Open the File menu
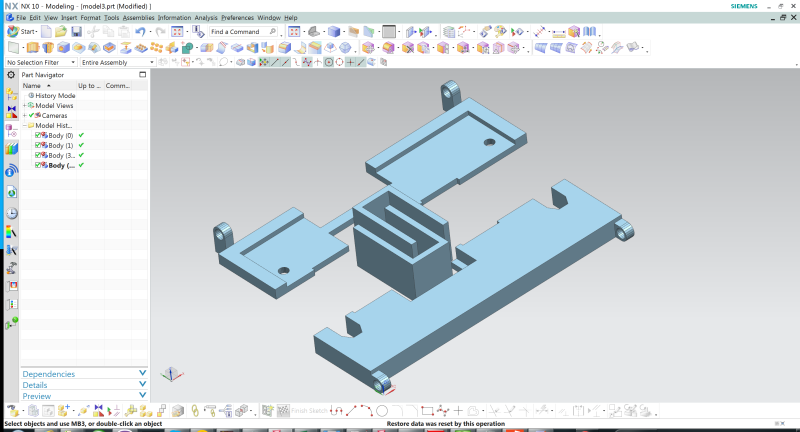Screen dimensions: 800x432 20,17
